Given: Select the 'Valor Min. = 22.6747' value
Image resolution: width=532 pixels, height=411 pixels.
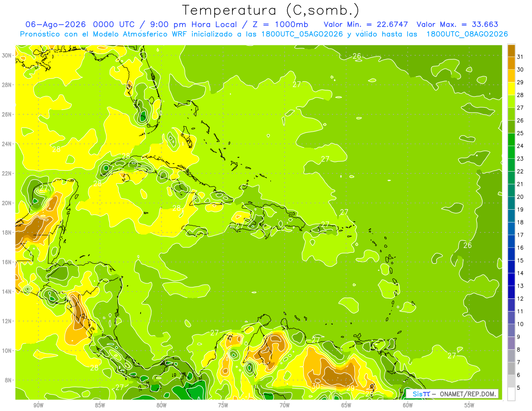Looking at the screenshot, I should click(x=366, y=24).
